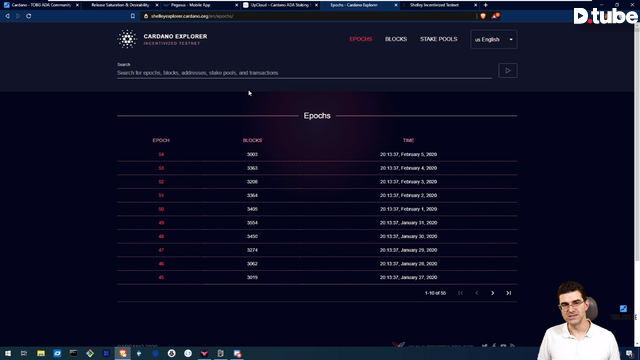Open a new browser tab with plus
The image size is (640, 360).
tap(486, 5)
